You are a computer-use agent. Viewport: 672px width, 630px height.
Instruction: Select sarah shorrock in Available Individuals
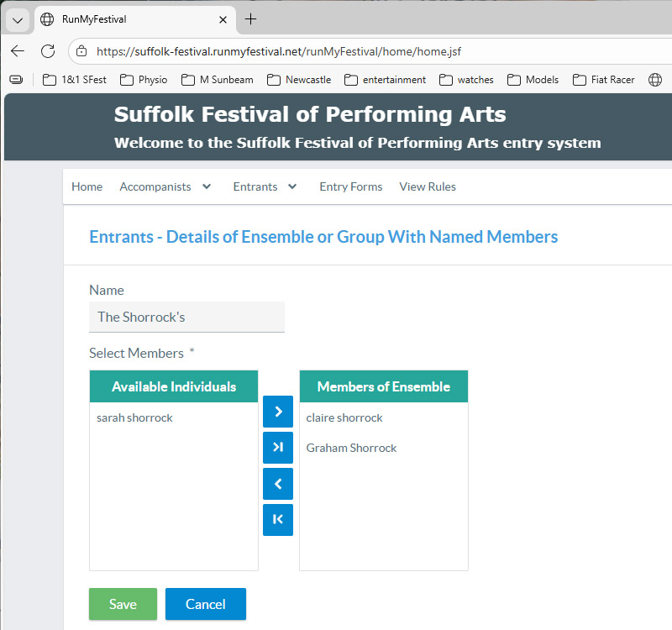point(134,417)
